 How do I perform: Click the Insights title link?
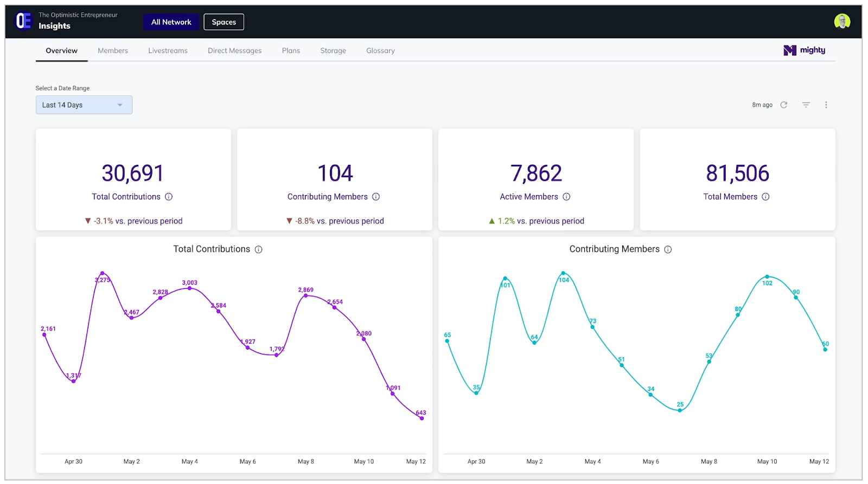pos(54,26)
